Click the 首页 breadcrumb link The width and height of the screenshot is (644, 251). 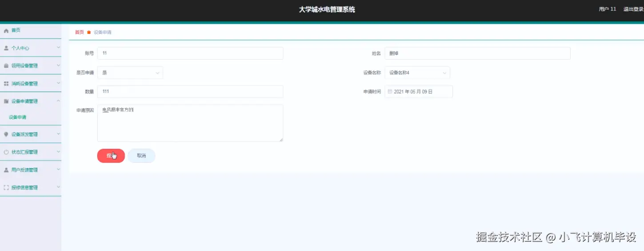(x=79, y=32)
